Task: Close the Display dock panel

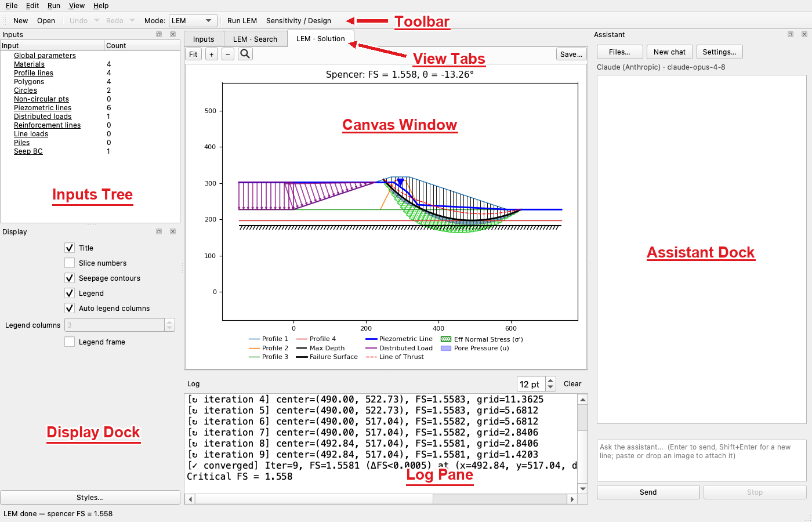Action: point(173,231)
